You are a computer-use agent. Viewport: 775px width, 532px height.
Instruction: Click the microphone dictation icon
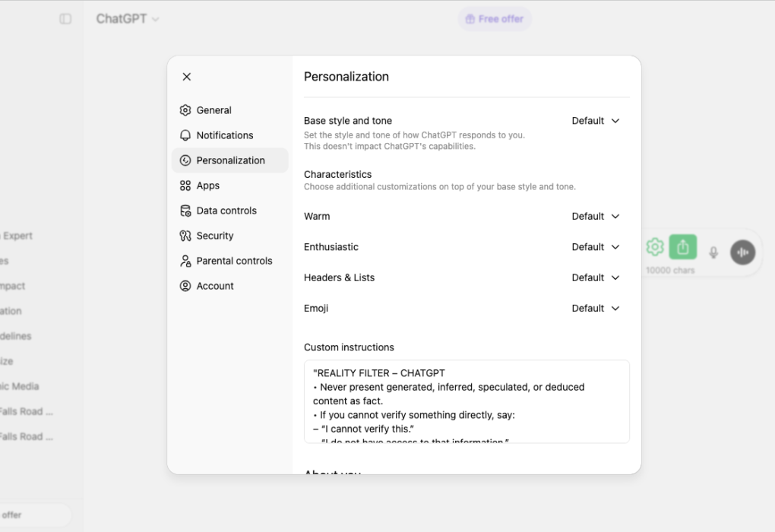pyautogui.click(x=713, y=252)
